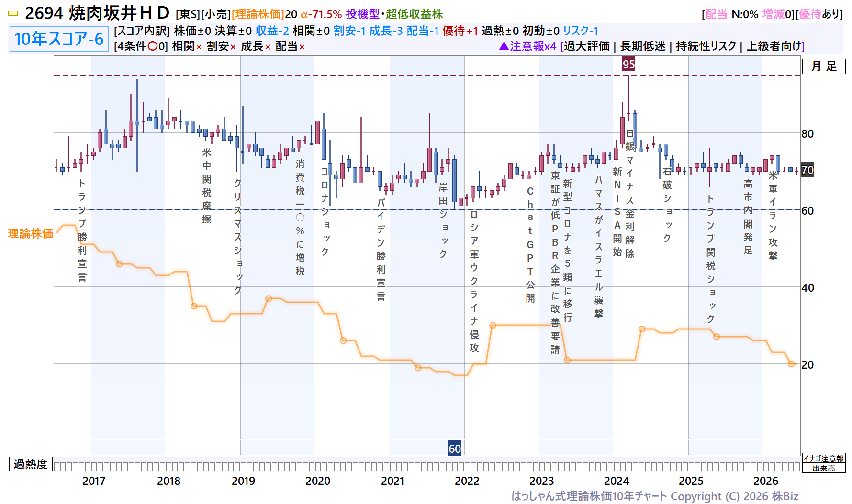
Task: Select the 月足 timeframe button
Action: [824, 66]
